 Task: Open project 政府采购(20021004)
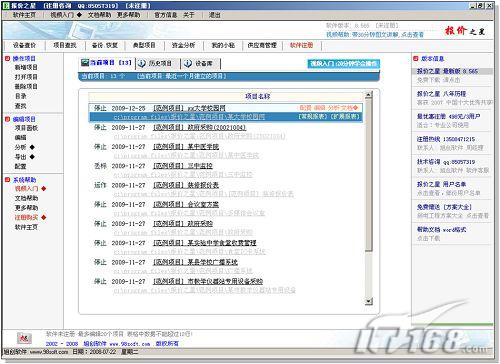click(x=199, y=127)
